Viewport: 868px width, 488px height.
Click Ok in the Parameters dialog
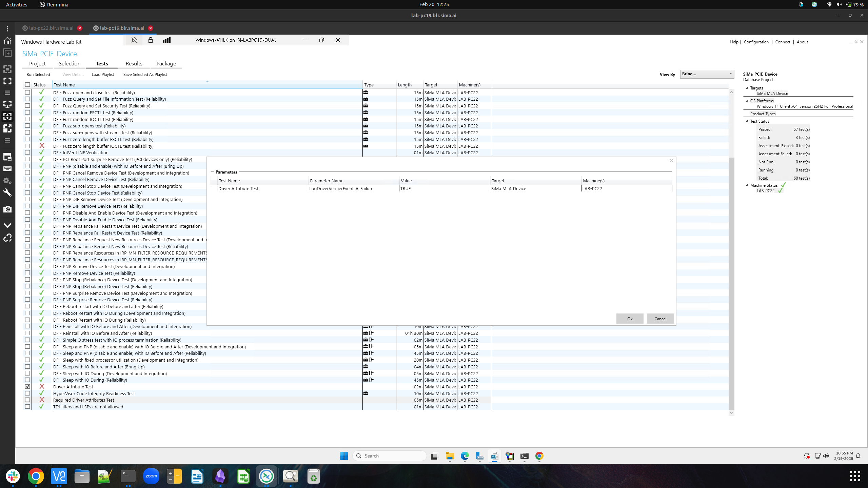(x=629, y=319)
